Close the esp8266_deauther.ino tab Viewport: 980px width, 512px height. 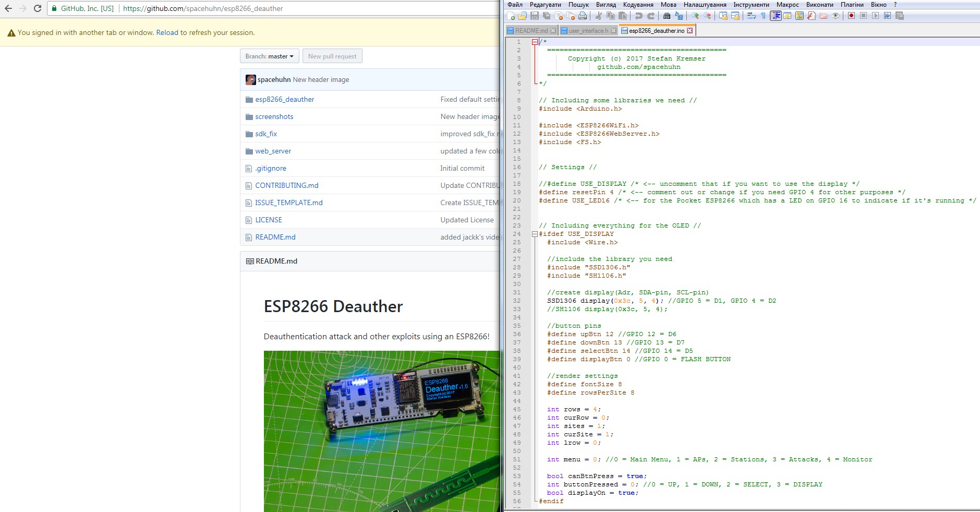pos(689,31)
